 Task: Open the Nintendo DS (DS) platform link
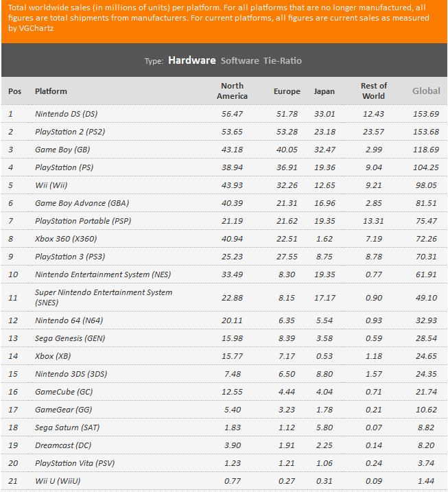[66, 114]
